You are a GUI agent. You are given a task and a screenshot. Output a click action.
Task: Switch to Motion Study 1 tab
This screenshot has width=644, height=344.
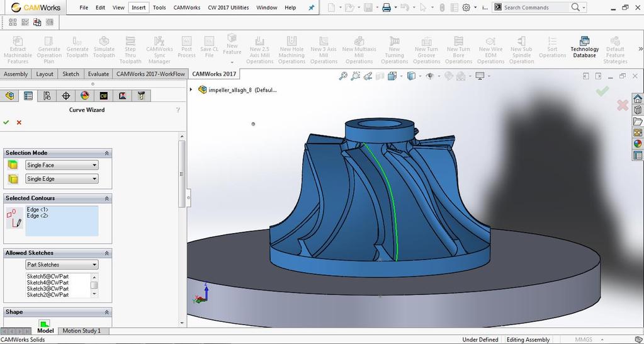pyautogui.click(x=81, y=330)
